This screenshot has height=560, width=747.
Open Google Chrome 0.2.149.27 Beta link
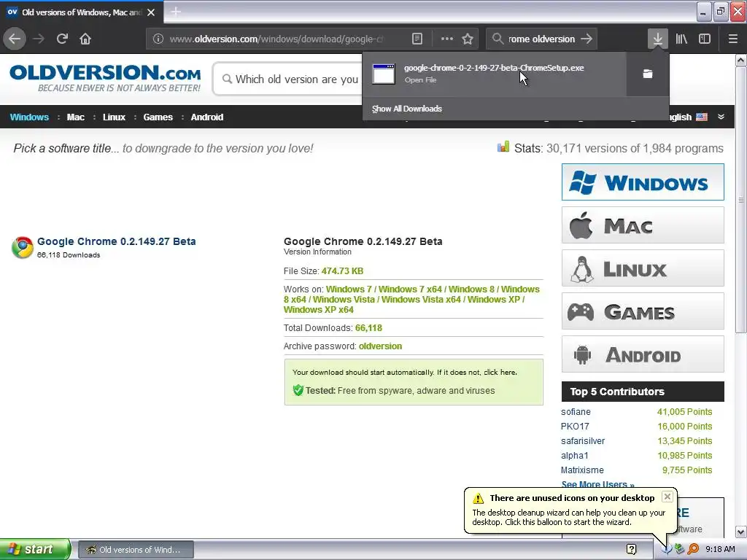coord(116,241)
